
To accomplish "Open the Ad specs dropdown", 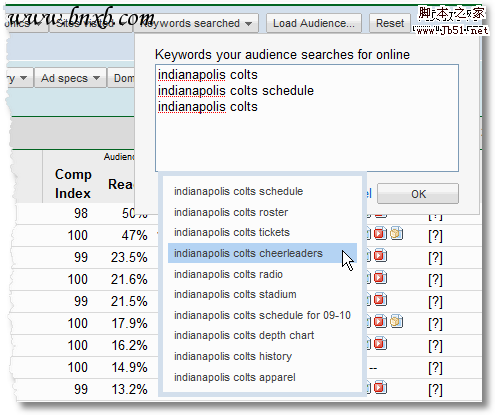I will point(70,78).
